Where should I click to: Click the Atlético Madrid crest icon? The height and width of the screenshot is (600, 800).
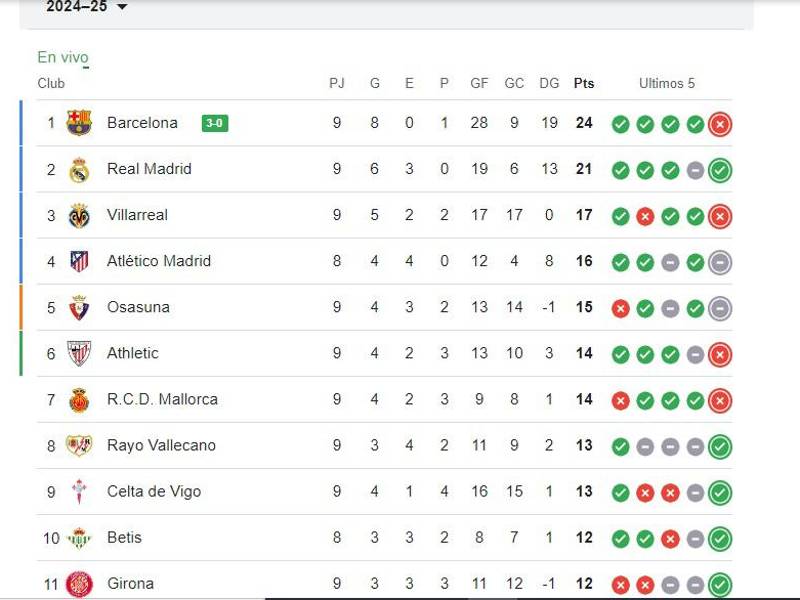(x=79, y=261)
